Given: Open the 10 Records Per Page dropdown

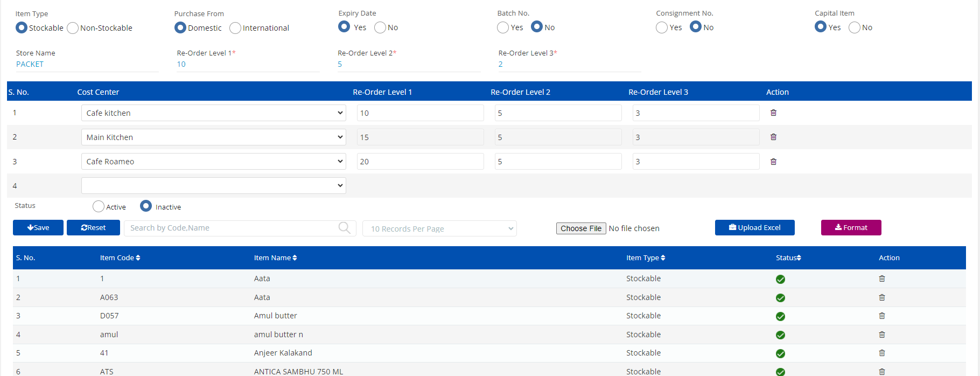Looking at the screenshot, I should (439, 228).
